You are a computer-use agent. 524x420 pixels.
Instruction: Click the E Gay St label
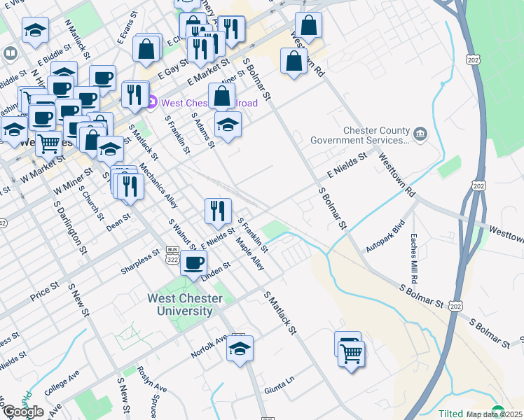[x=173, y=69]
